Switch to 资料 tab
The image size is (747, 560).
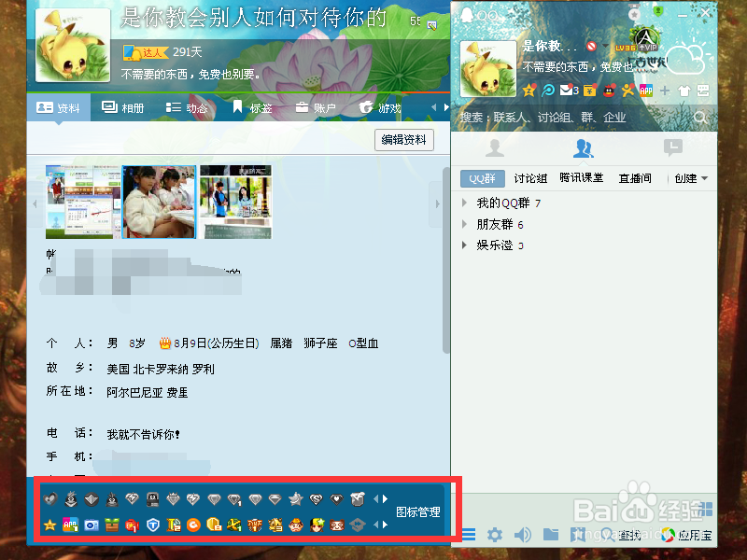coord(58,108)
